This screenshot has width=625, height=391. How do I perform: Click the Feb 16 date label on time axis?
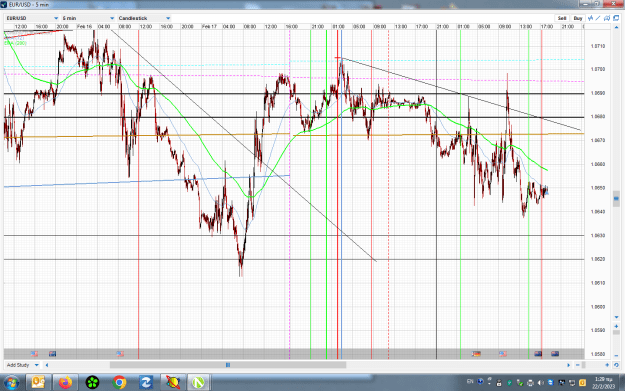[x=84, y=26]
